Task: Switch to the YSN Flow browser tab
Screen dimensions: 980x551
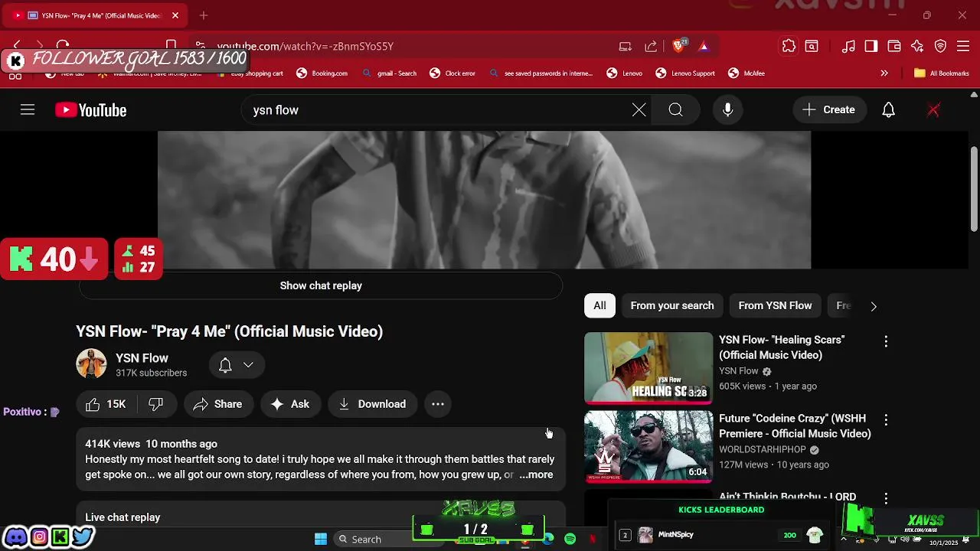Action: (96, 15)
